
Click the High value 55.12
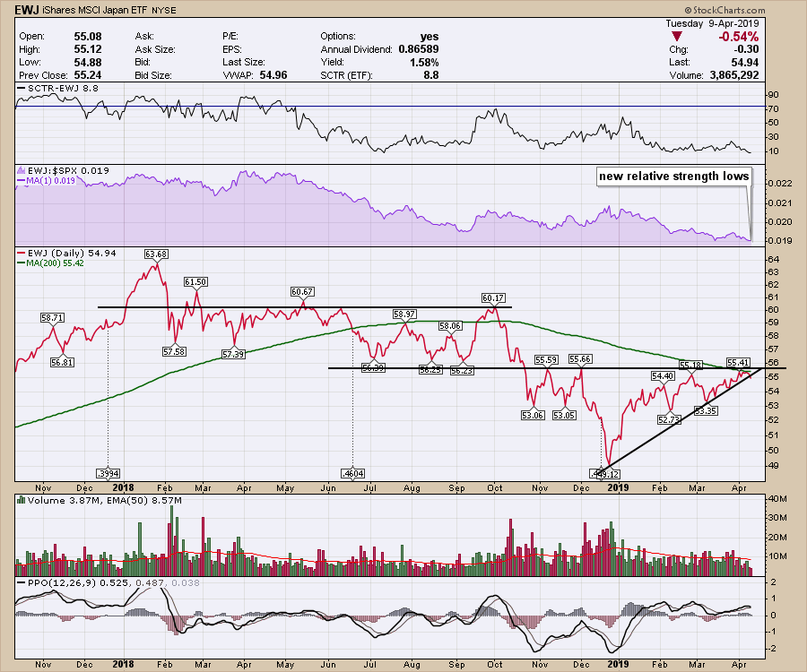pos(88,49)
